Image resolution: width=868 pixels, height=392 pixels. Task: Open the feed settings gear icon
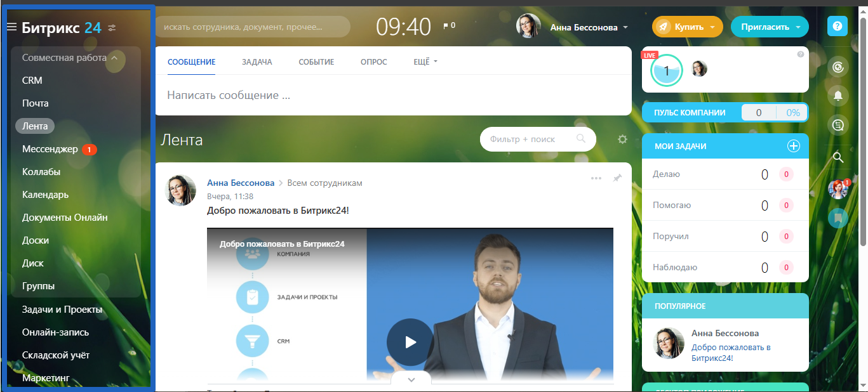(x=622, y=140)
